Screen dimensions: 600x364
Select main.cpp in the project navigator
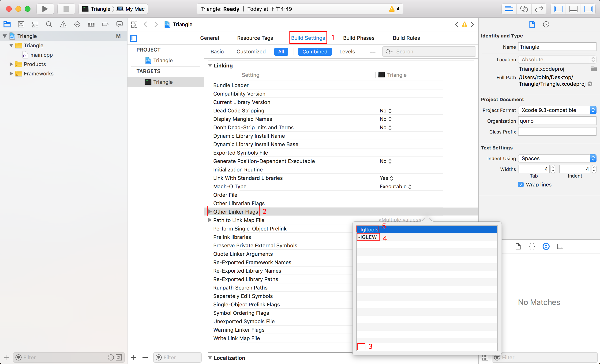click(41, 55)
